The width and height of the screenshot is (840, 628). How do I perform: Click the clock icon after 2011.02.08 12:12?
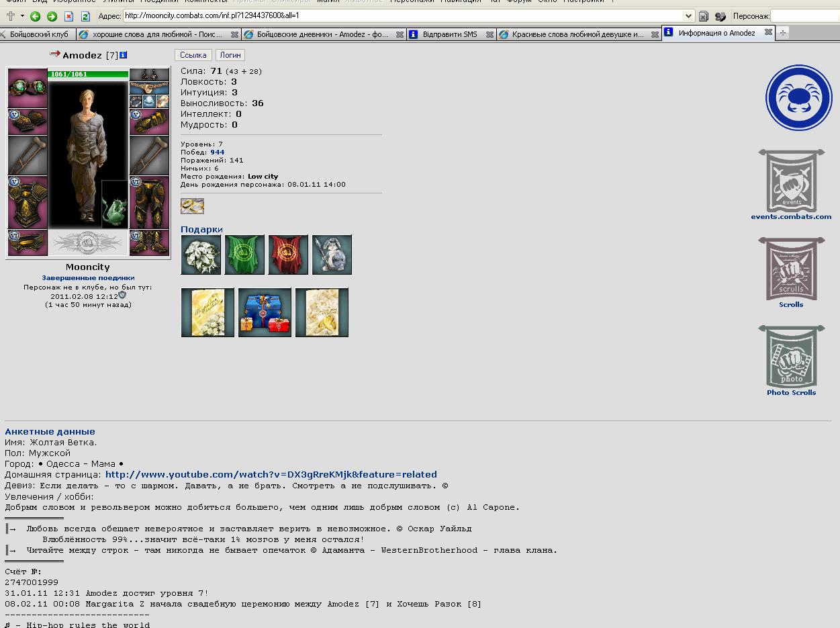122,295
